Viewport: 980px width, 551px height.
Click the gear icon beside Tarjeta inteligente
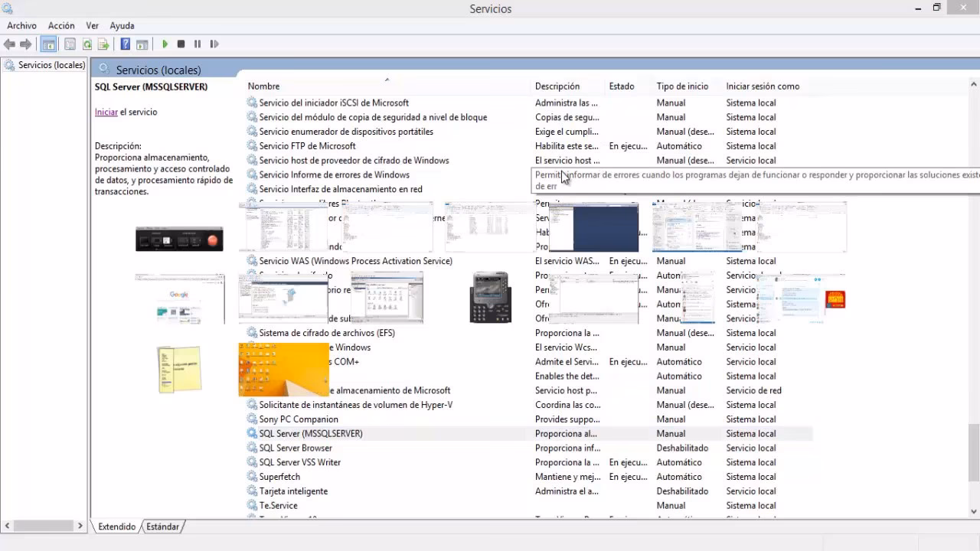[x=252, y=491]
